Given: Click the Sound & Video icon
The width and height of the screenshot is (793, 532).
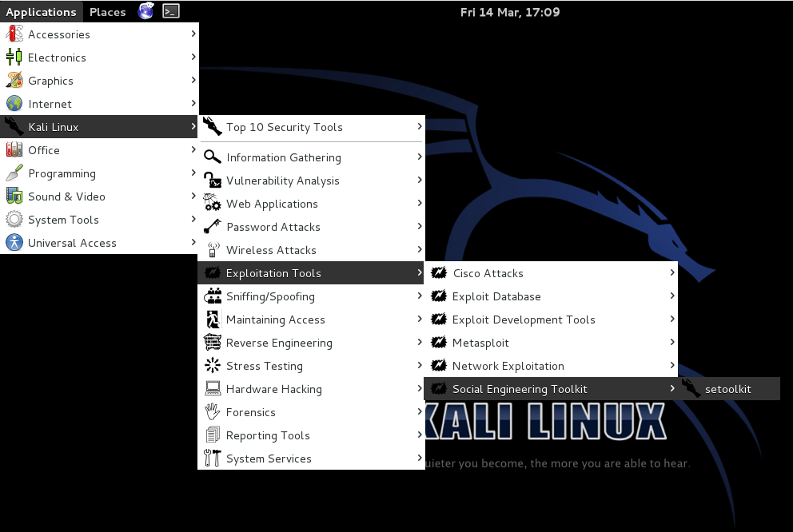Looking at the screenshot, I should [14, 197].
